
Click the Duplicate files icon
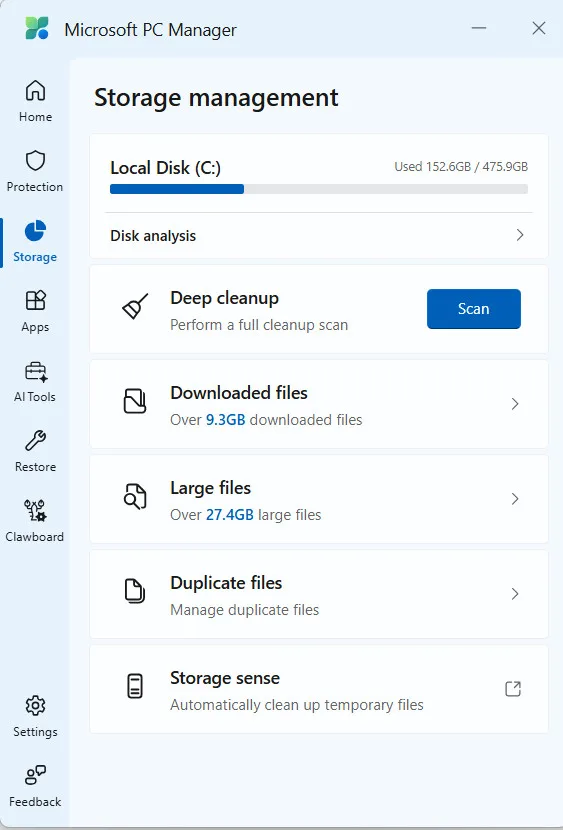click(x=134, y=591)
